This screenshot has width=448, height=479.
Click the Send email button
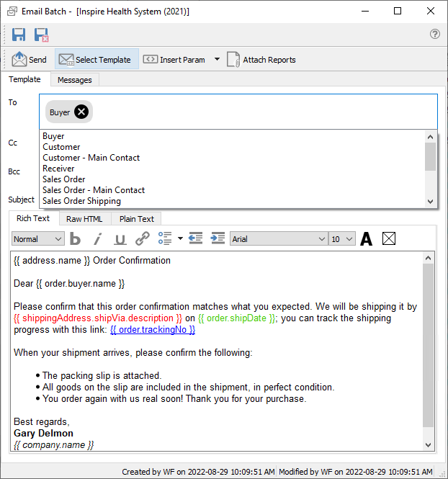(30, 59)
